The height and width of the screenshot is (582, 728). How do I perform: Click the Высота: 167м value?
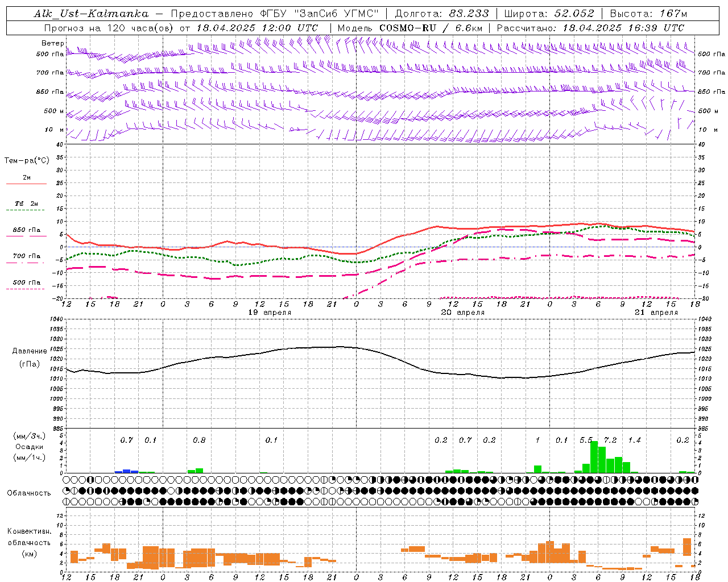click(648, 14)
